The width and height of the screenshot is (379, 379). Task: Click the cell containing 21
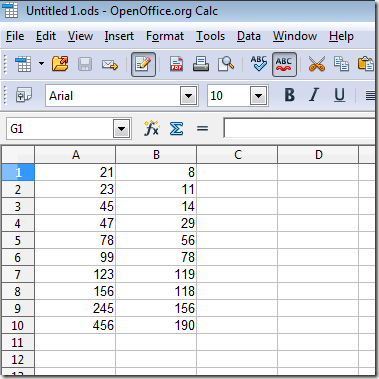coord(75,172)
